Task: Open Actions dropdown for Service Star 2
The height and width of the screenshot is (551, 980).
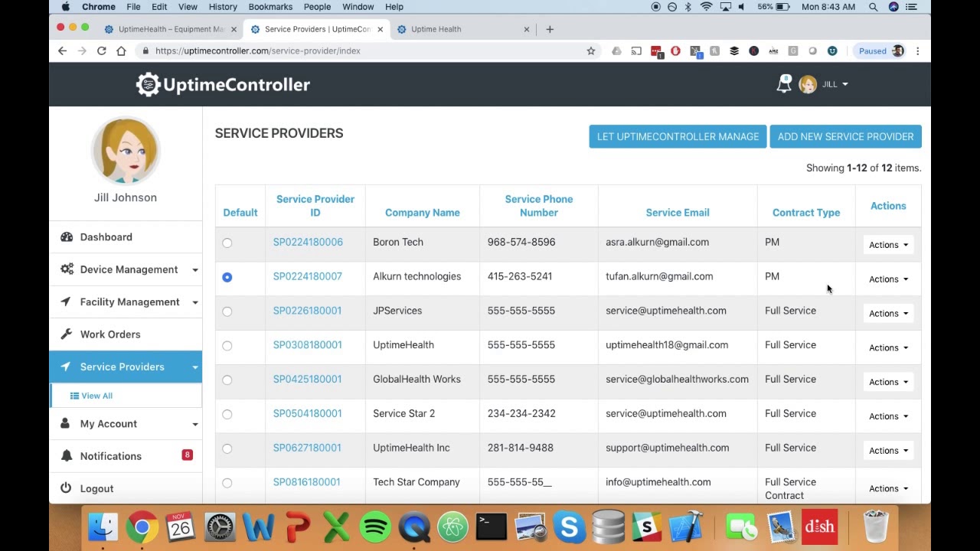Action: pos(888,416)
